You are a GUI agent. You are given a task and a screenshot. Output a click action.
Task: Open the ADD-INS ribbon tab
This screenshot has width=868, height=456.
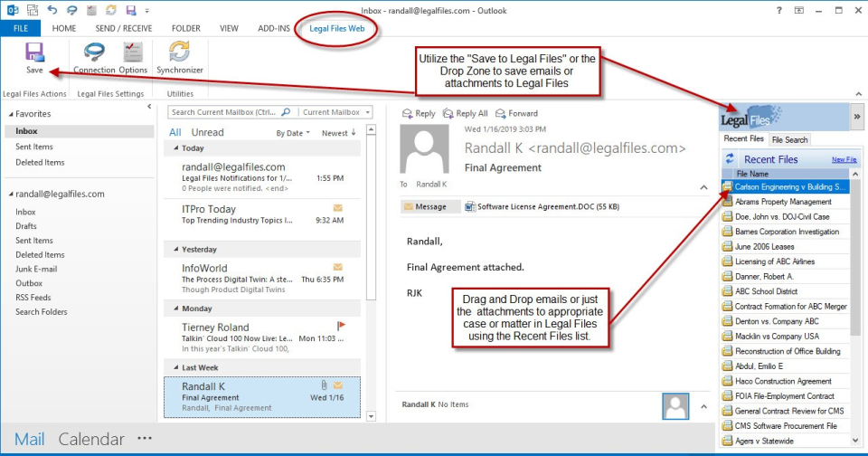point(274,28)
